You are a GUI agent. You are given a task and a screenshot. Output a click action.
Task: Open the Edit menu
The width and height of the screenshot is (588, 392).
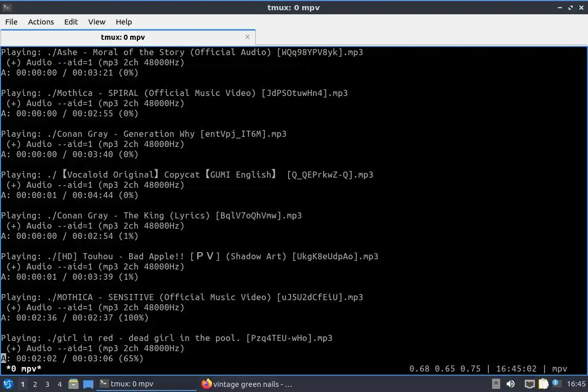tap(71, 22)
